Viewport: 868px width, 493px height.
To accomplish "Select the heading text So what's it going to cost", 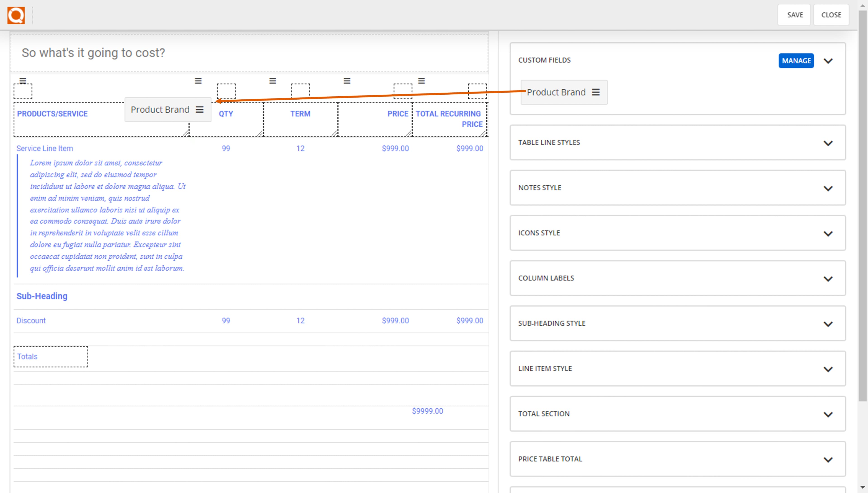I will pos(93,52).
